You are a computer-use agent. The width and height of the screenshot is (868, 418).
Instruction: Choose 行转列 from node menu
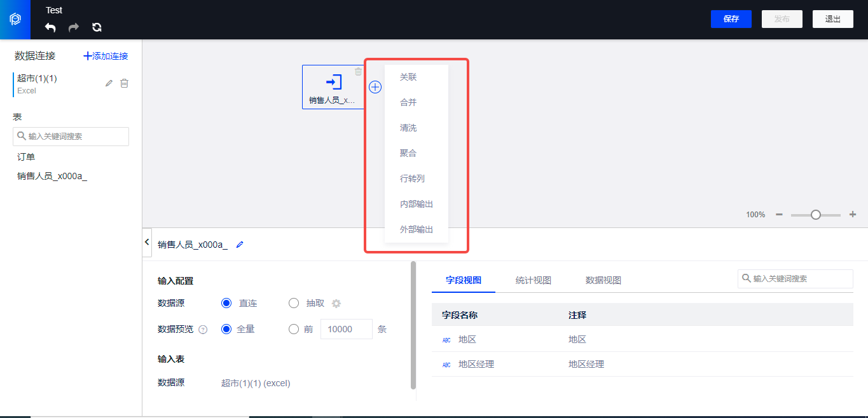click(x=417, y=179)
